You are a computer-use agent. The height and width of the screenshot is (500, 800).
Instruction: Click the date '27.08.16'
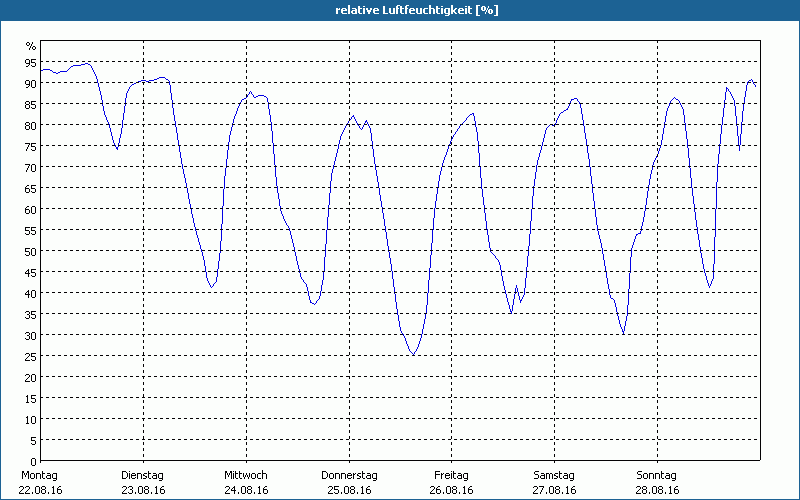pyautogui.click(x=555, y=490)
